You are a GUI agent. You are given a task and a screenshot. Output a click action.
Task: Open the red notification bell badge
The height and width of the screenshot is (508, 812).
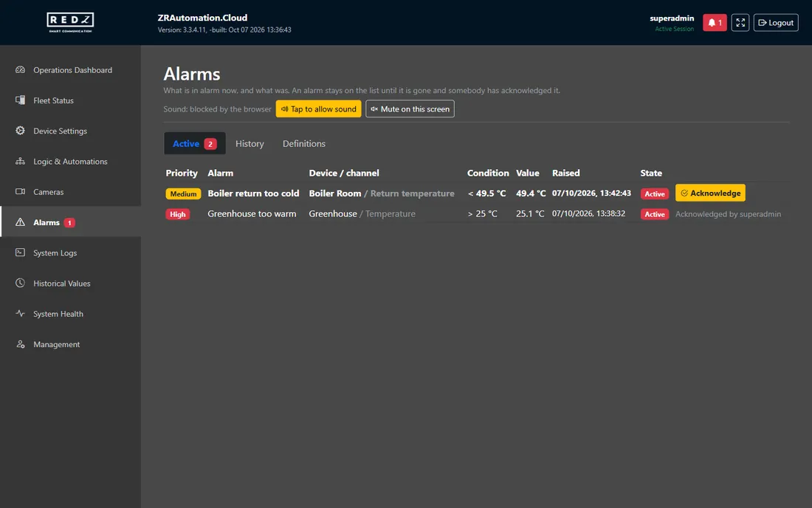coord(715,23)
